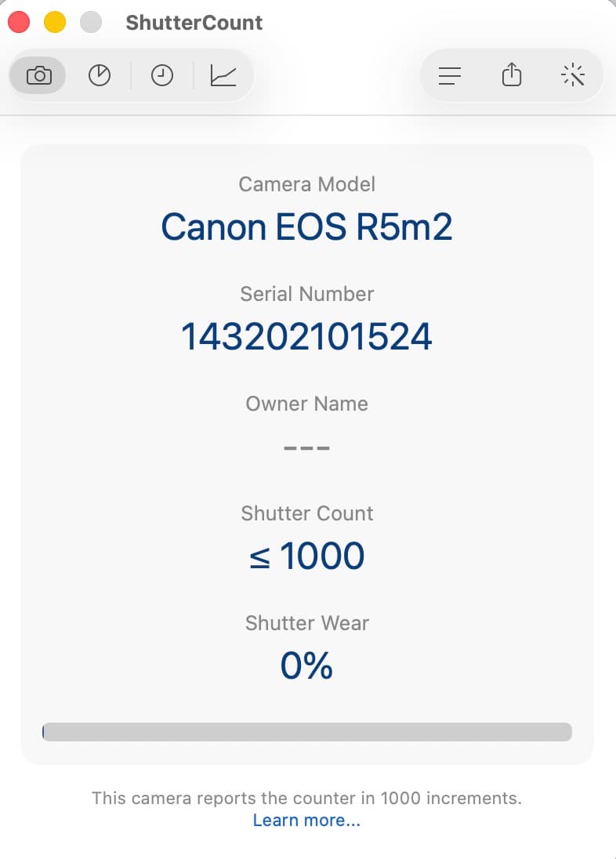
Task: Show the line graph view
Action: (x=223, y=75)
